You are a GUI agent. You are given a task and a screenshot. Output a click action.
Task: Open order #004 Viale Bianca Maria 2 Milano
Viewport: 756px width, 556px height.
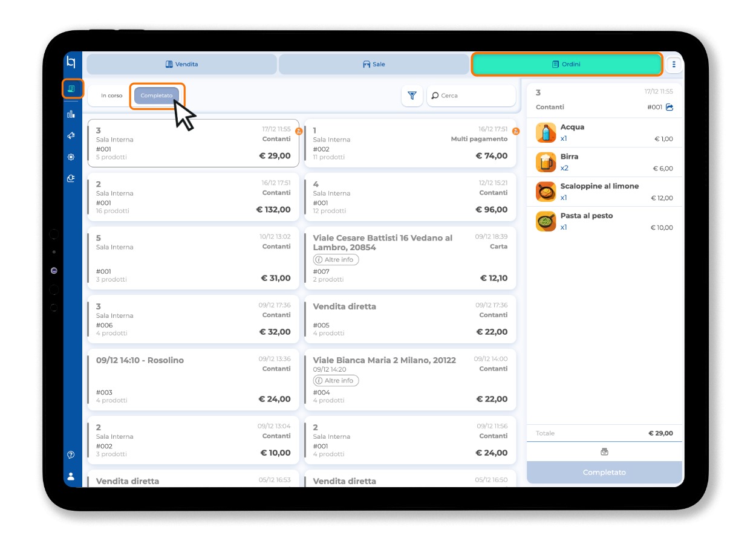[410, 380]
